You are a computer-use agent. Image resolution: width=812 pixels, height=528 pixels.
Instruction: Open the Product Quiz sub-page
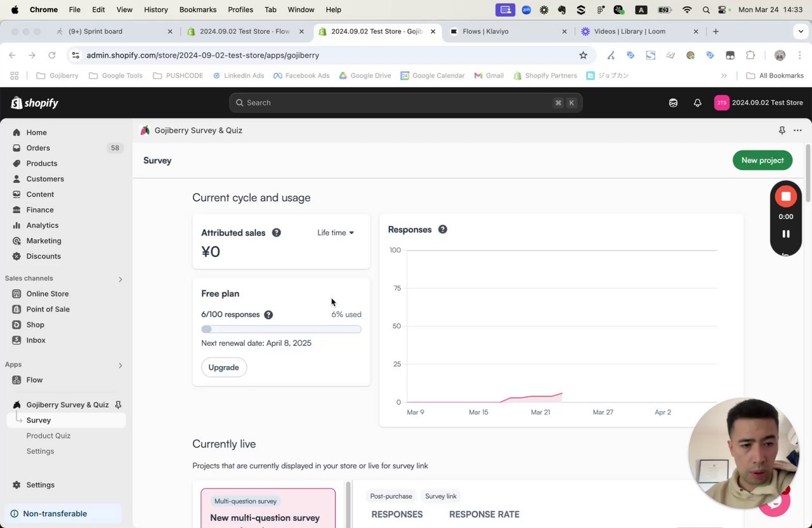coord(48,436)
